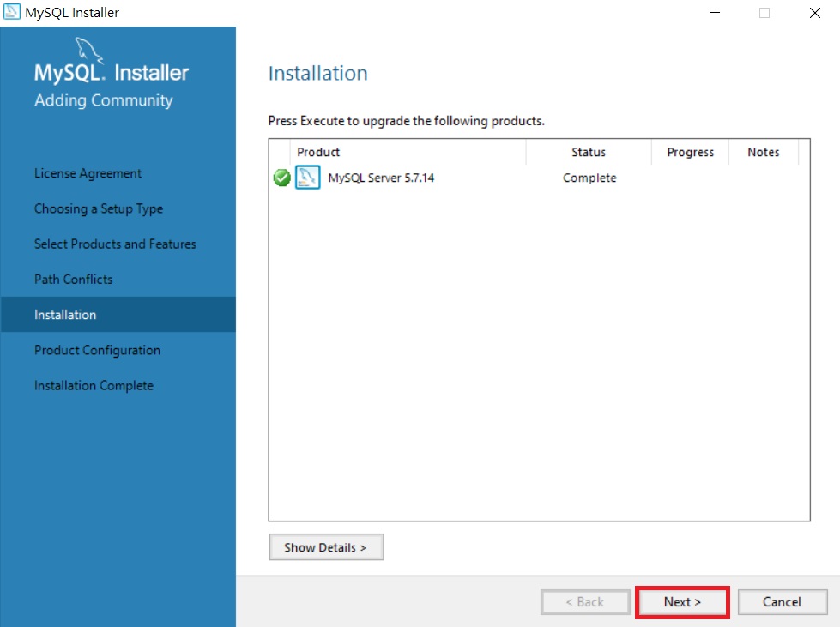Sort by the Status column header
Screen dimensions: 840x627
589,152
